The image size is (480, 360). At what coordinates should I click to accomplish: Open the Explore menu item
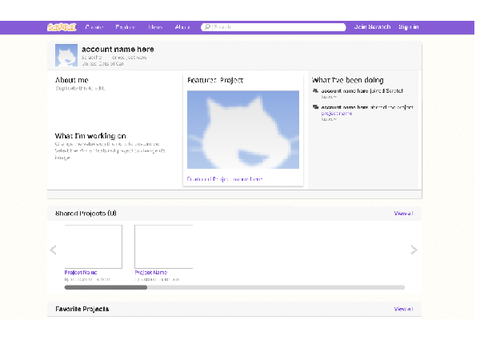click(x=125, y=27)
